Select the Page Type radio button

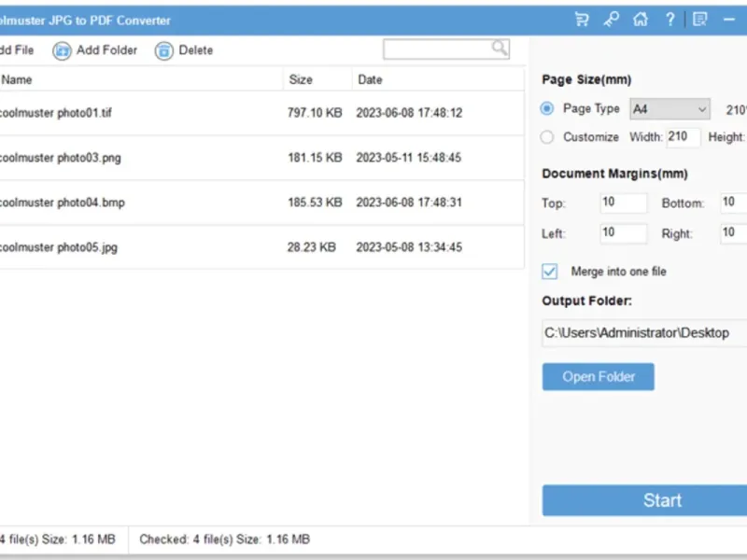[x=547, y=108]
